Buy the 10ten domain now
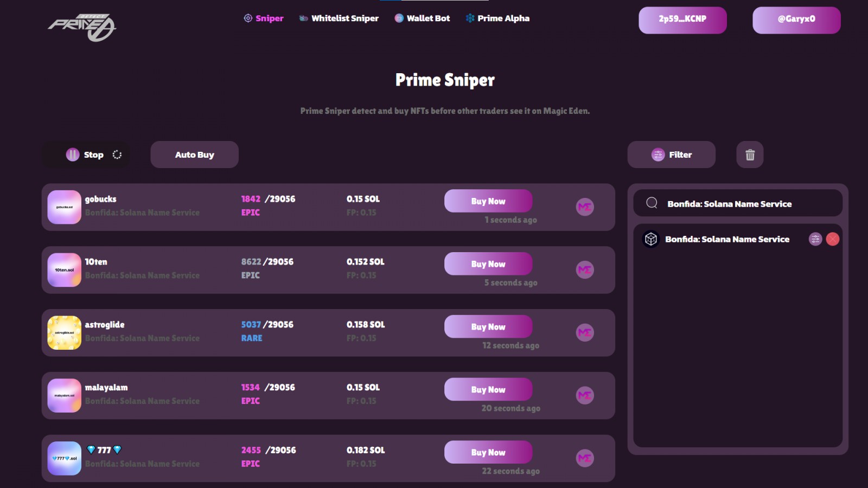This screenshot has width=868, height=488. click(x=488, y=264)
